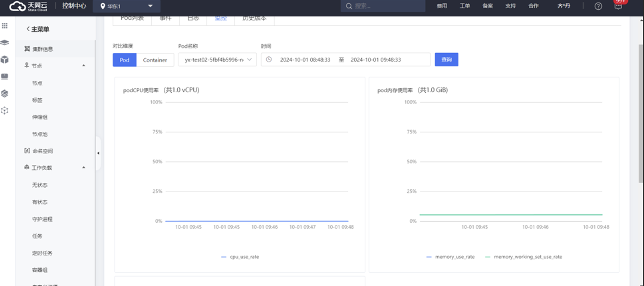Open the user account 齐*丹 menu

point(564,6)
